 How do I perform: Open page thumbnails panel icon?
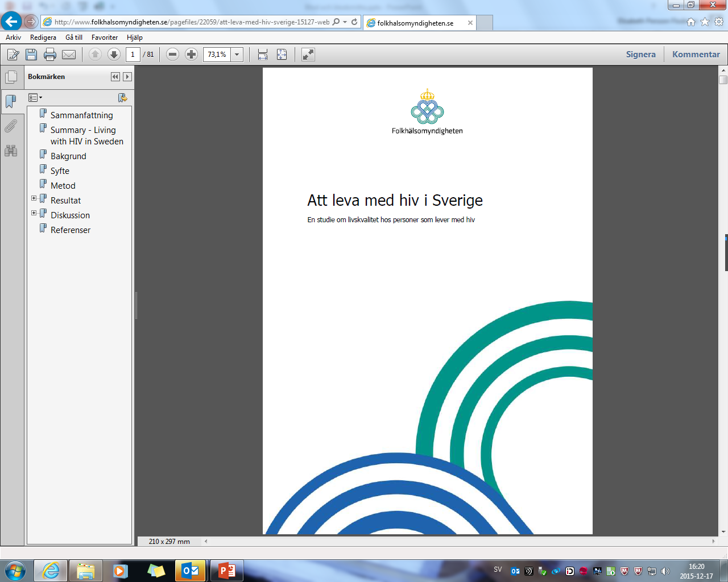(x=11, y=77)
